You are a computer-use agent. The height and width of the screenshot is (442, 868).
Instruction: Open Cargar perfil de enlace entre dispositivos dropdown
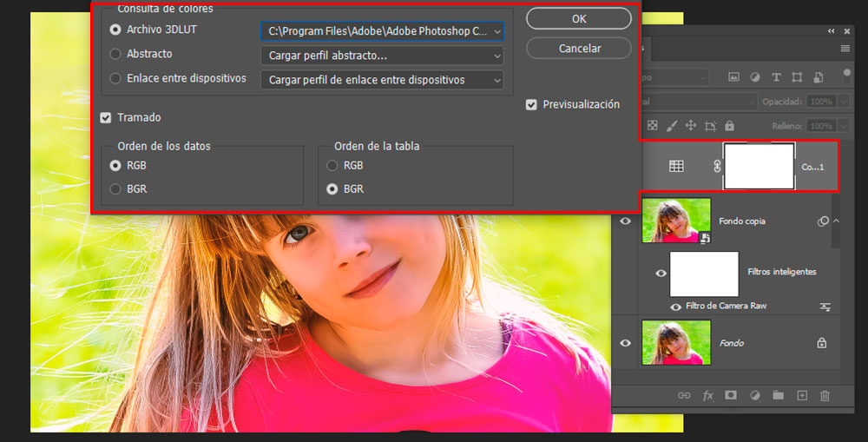pos(382,80)
